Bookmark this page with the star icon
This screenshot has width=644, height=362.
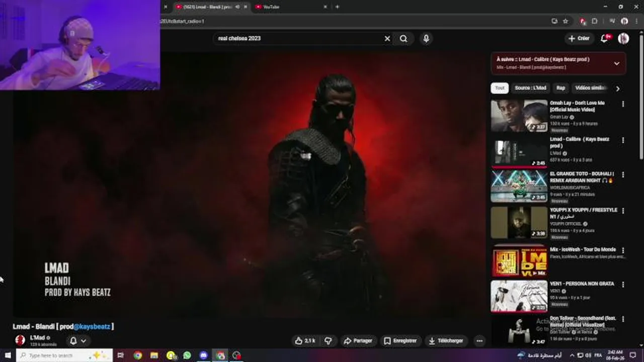tap(566, 21)
